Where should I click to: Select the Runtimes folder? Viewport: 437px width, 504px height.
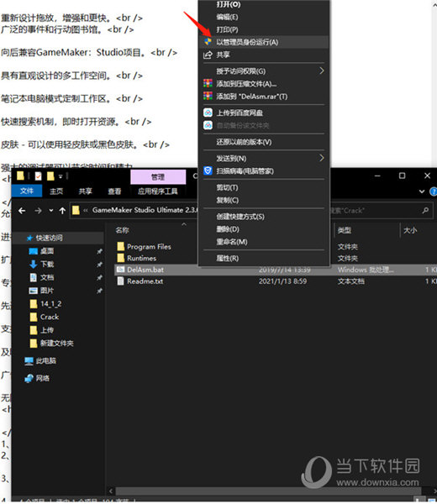141,258
